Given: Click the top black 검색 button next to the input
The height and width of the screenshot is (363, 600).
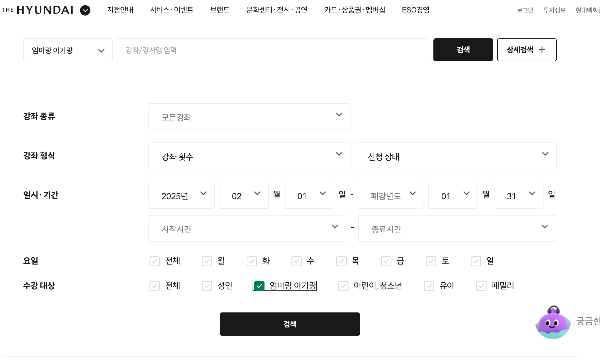Looking at the screenshot, I should (x=463, y=49).
